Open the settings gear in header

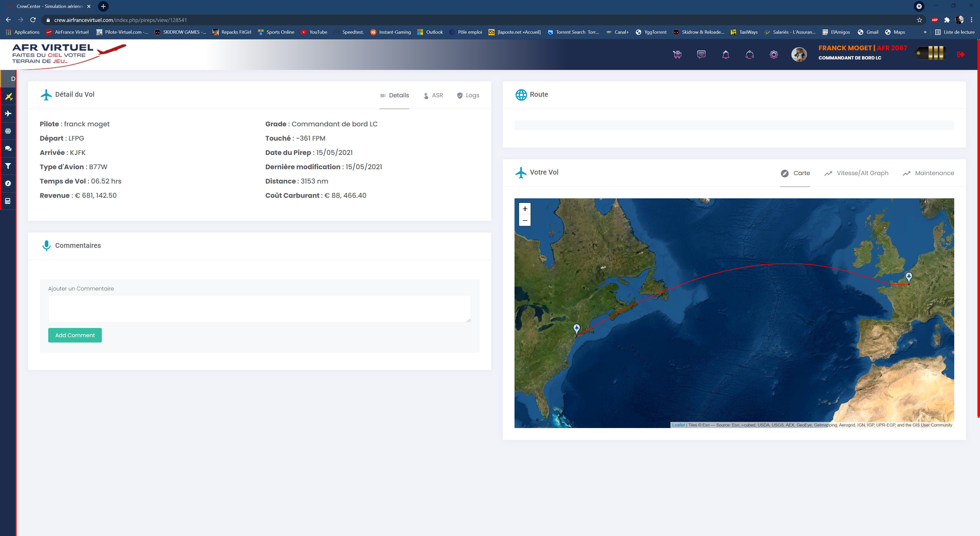click(x=774, y=55)
